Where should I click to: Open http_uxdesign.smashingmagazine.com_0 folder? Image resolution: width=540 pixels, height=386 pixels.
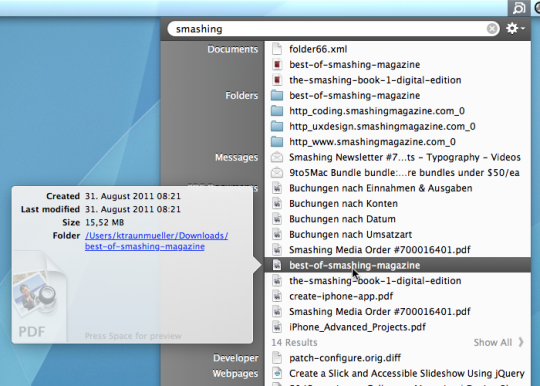coord(382,126)
